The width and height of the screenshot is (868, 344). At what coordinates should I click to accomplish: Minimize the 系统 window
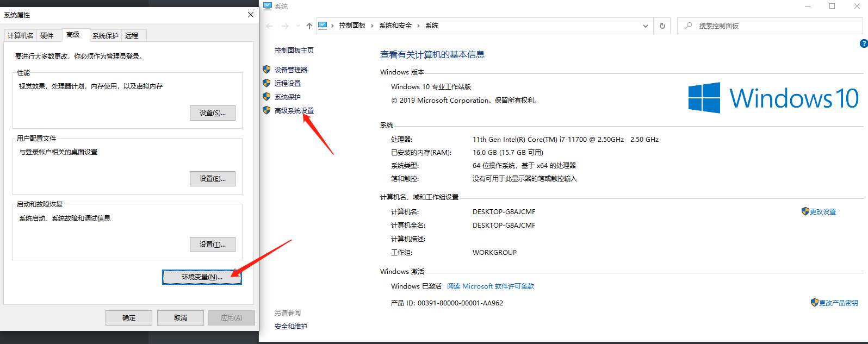click(808, 6)
